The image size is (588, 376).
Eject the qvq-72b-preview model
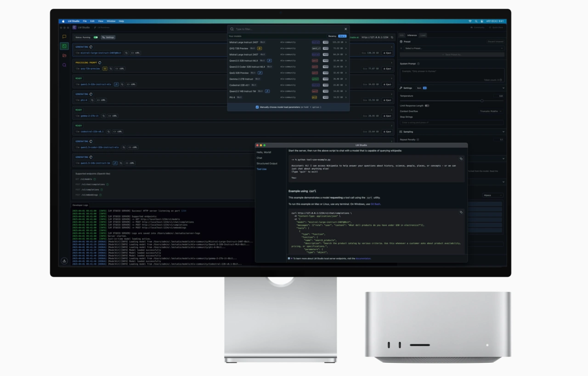point(387,68)
